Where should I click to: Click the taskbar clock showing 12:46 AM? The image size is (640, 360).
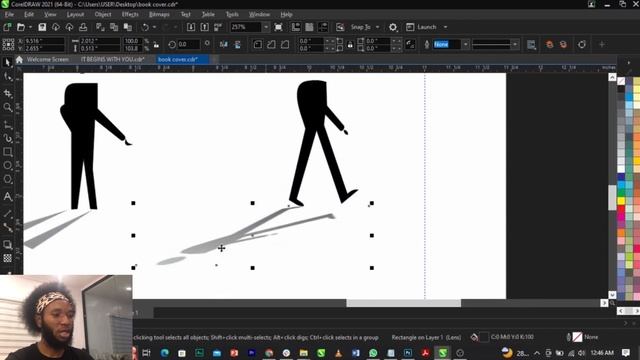coord(602,353)
